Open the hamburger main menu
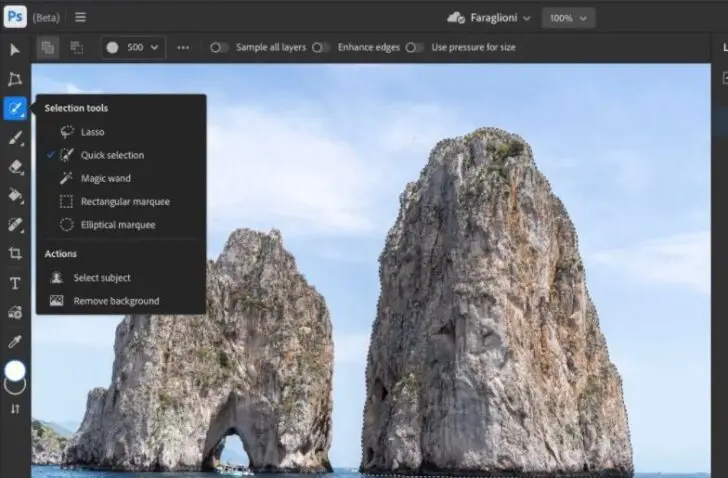This screenshot has width=728, height=478. click(x=80, y=17)
